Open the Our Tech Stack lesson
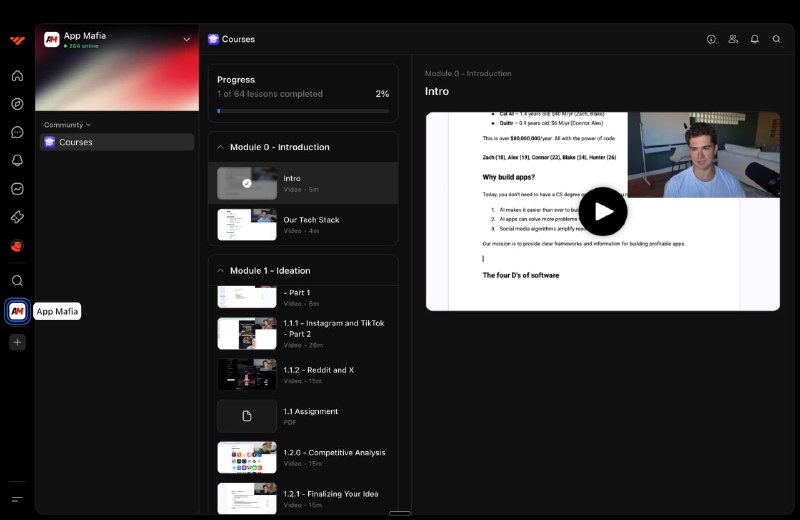The height and width of the screenshot is (520, 800). [303, 225]
